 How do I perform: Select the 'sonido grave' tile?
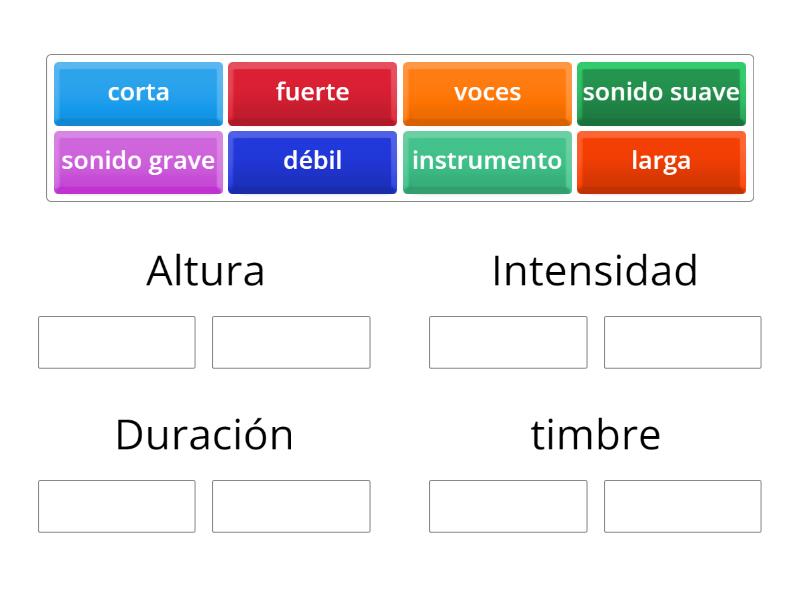[x=138, y=161]
